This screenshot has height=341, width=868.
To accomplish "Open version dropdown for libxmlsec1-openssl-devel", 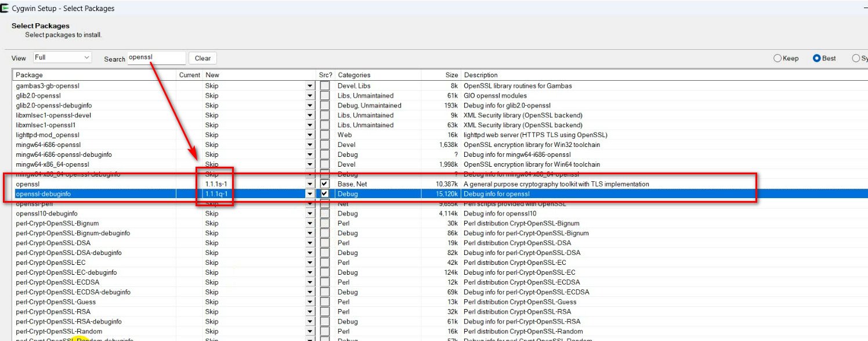I will [310, 115].
